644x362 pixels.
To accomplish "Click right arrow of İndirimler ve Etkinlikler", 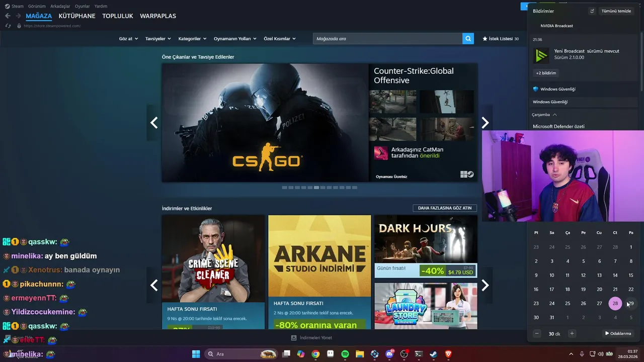I will pos(485,285).
